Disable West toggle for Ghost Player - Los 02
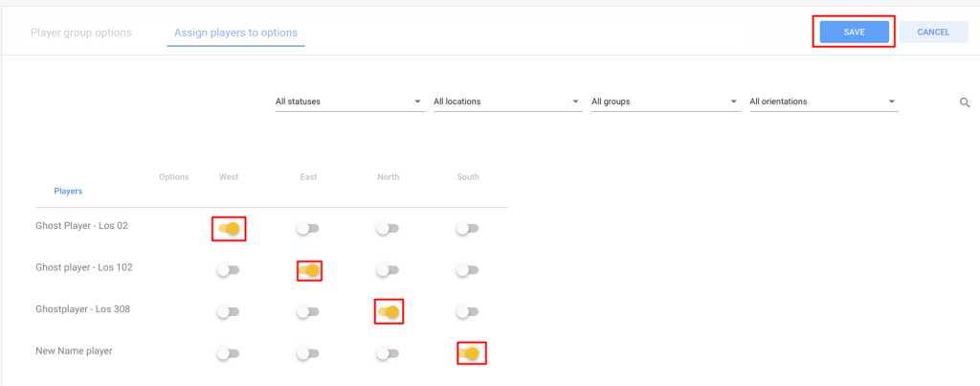The width and height of the screenshot is (980, 386). coord(229,229)
